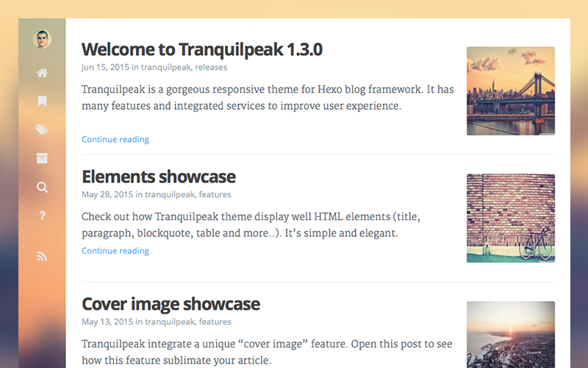Open features category under Elements showcase
Viewport: 588px width, 368px height.
[x=215, y=194]
